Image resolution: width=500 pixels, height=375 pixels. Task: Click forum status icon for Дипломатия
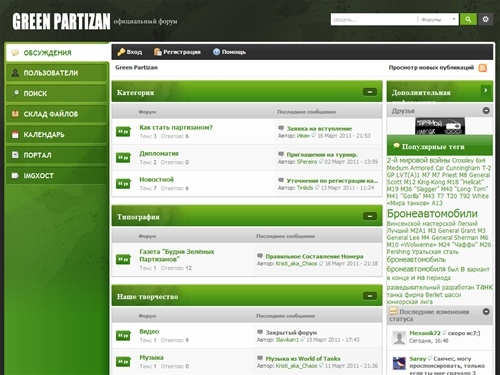coord(123,157)
